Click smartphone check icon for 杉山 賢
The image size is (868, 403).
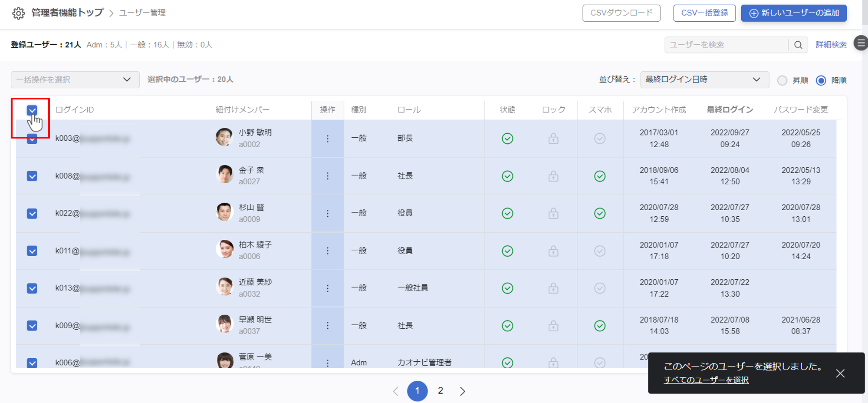click(600, 213)
